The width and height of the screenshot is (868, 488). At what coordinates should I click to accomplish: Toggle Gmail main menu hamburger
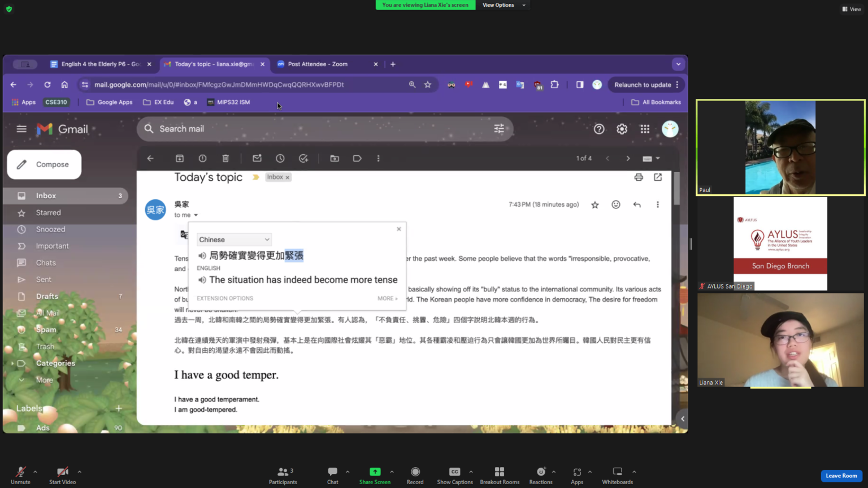[x=21, y=129]
